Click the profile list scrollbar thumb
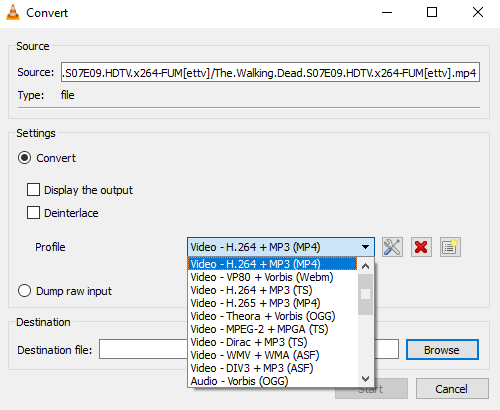This screenshot has height=410, width=500. (x=365, y=294)
